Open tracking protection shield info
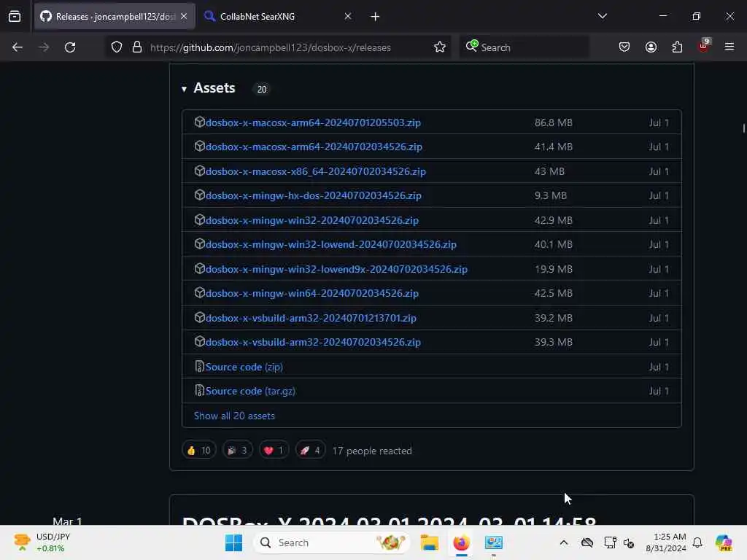This screenshot has height=560, width=747. (x=117, y=47)
